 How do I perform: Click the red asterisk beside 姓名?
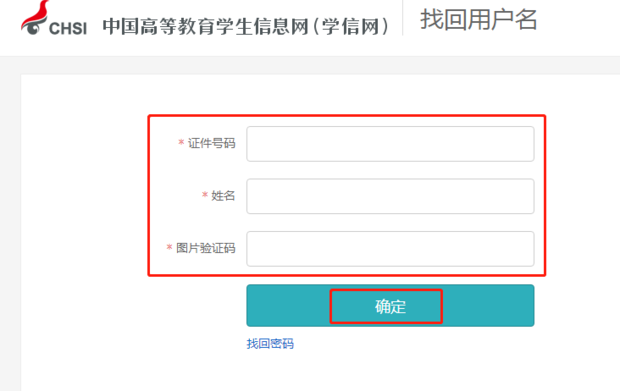tap(205, 194)
